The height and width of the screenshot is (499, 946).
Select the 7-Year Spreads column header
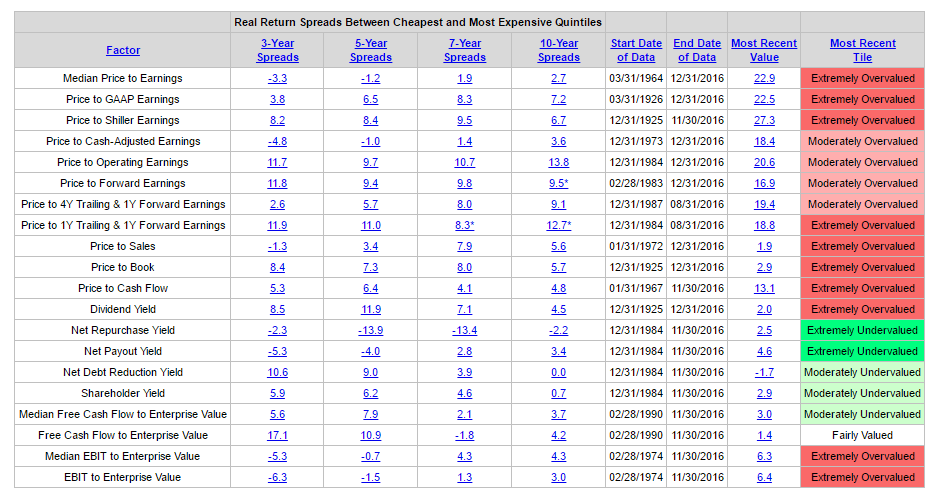(x=465, y=50)
